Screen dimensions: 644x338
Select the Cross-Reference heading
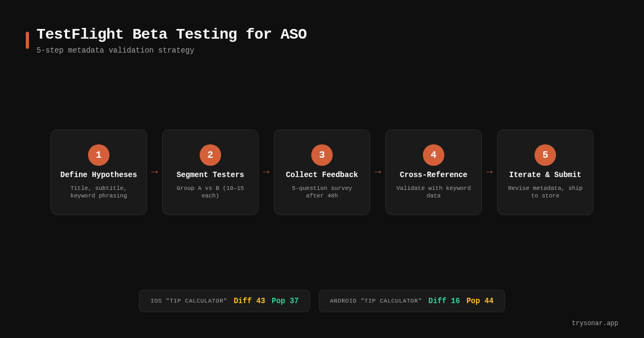point(434,175)
